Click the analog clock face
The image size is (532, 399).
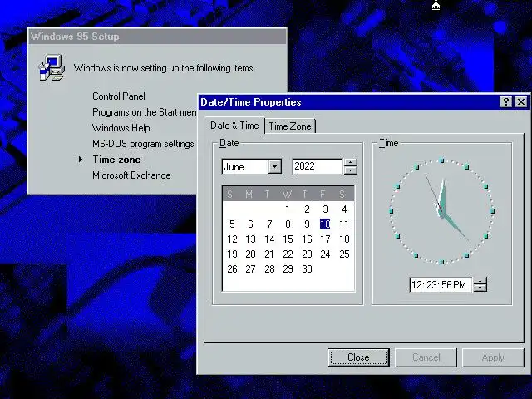coord(441,211)
